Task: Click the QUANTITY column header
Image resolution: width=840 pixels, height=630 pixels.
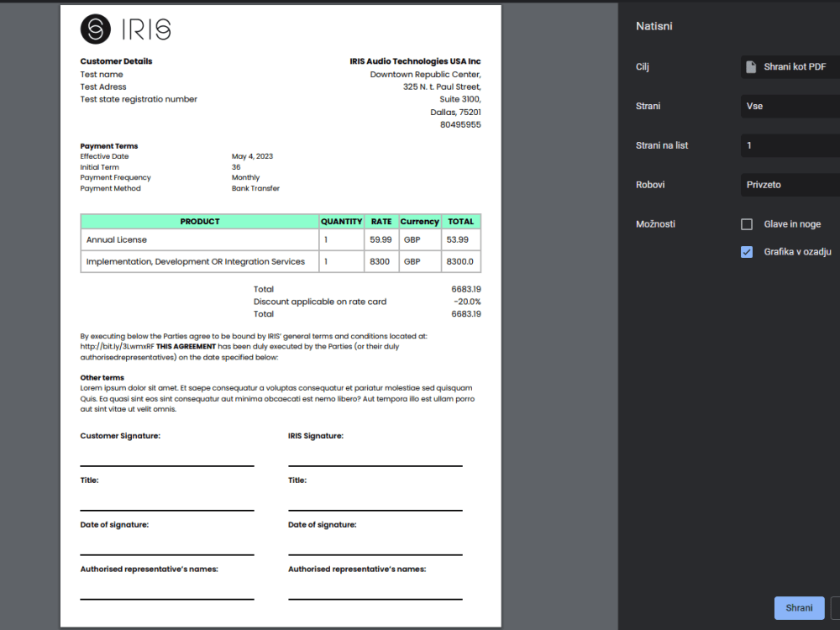Action: coord(341,221)
